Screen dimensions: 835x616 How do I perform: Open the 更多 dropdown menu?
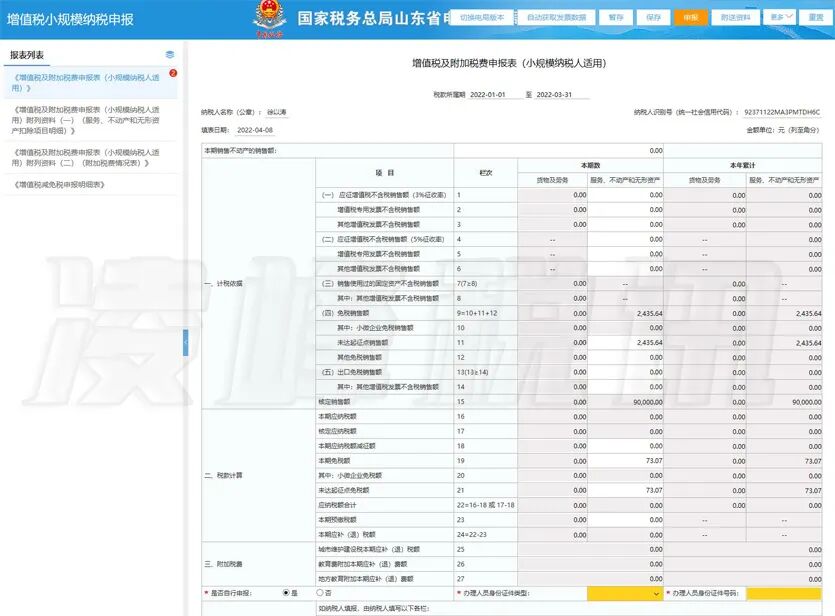tap(781, 17)
